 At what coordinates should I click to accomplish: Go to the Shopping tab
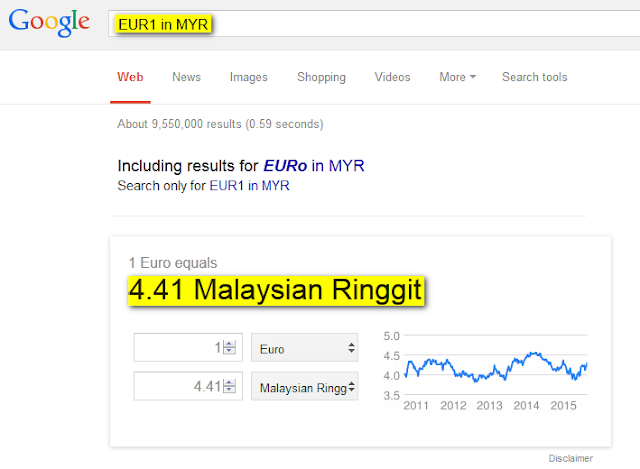tap(321, 77)
